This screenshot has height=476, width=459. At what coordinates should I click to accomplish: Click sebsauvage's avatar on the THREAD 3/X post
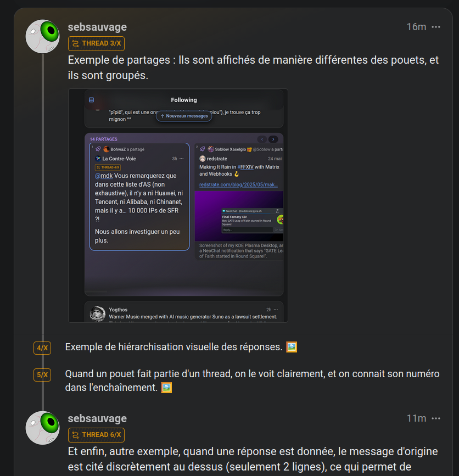pyautogui.click(x=42, y=36)
